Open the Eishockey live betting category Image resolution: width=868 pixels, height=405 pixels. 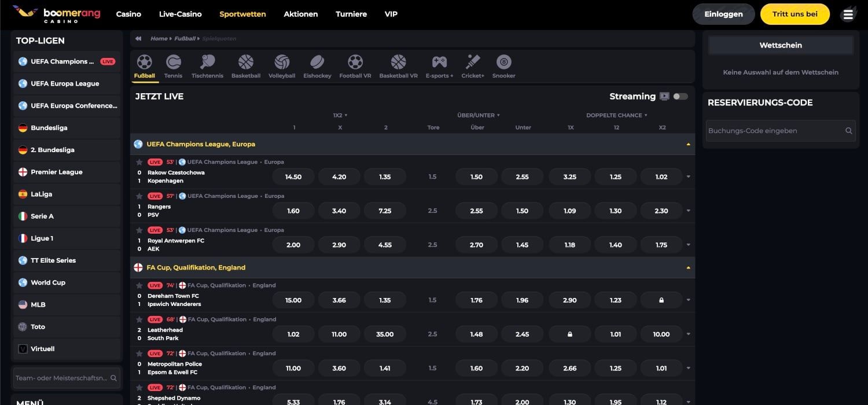pos(317,64)
